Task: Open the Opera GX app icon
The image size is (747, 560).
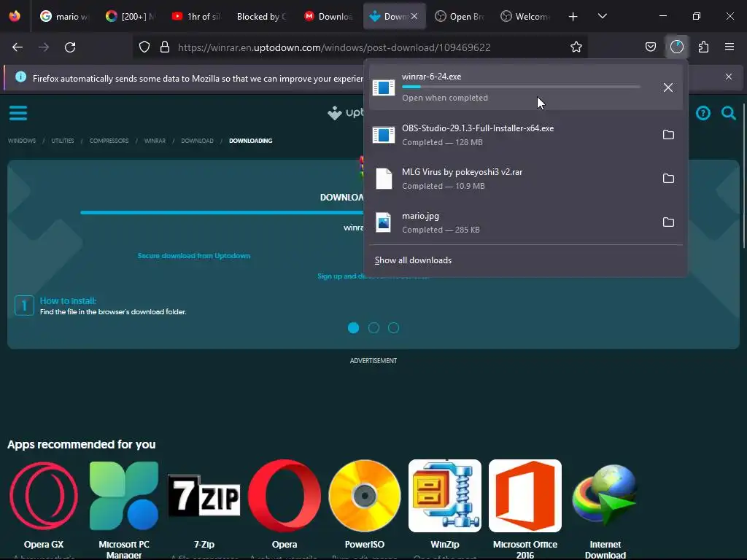Action: (44, 496)
